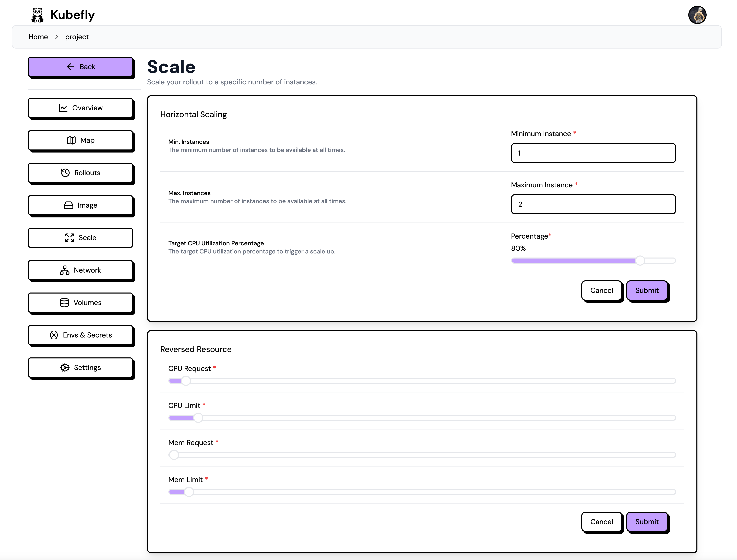Click the Overview chart icon in sidebar
737x560 pixels.
click(x=63, y=108)
